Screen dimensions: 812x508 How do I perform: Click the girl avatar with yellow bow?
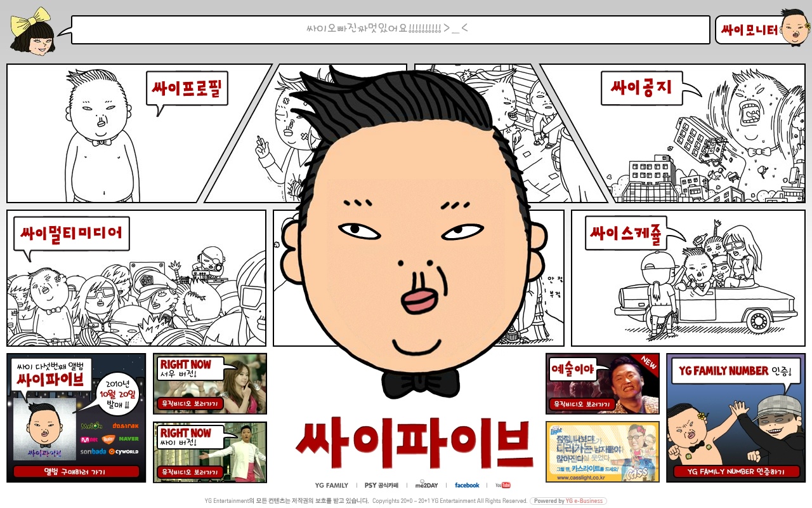(x=33, y=30)
